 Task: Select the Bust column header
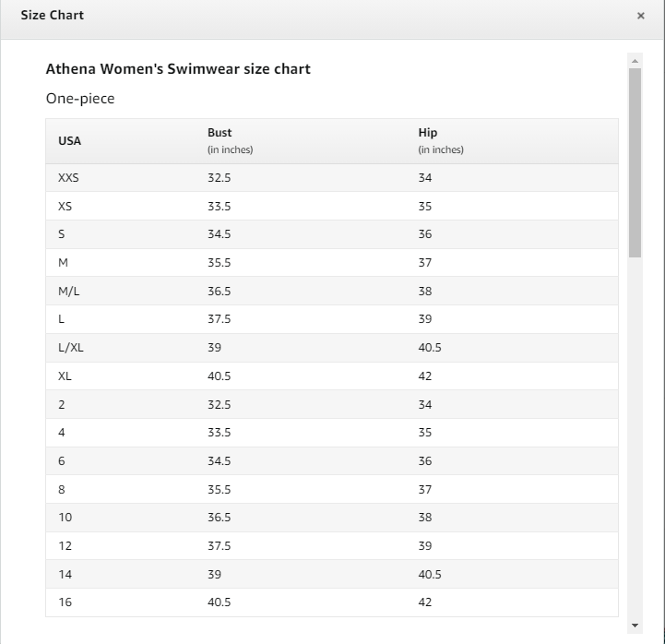pos(220,133)
